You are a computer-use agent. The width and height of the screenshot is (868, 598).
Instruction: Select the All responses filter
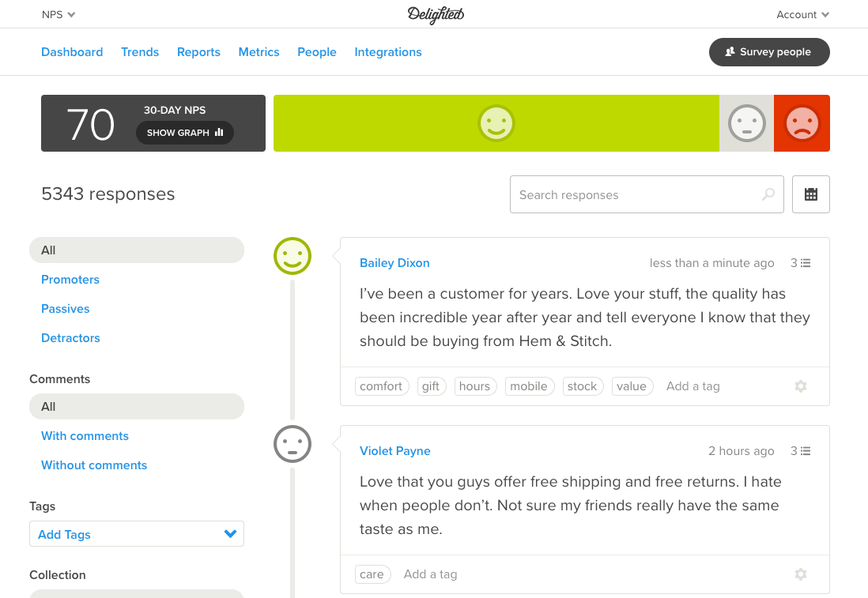[137, 250]
